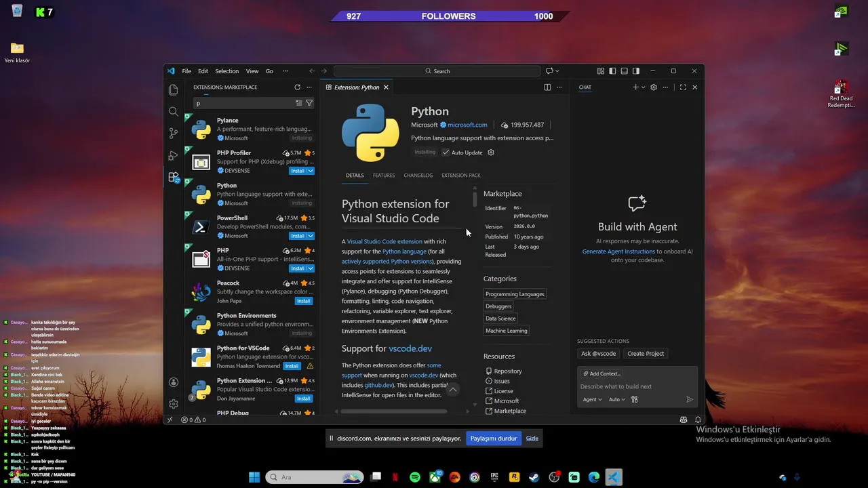The image size is (868, 488).
Task: Close the Extension: Python tab
Action: coord(386,87)
